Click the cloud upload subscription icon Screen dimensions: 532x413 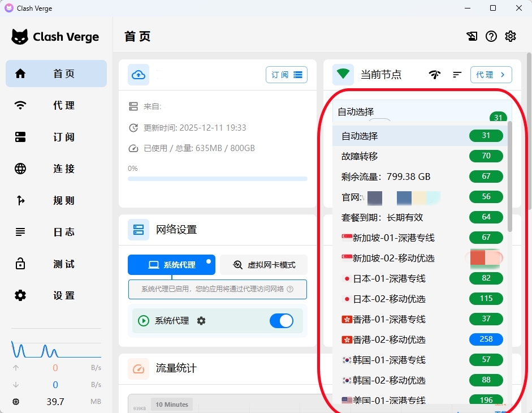(139, 75)
